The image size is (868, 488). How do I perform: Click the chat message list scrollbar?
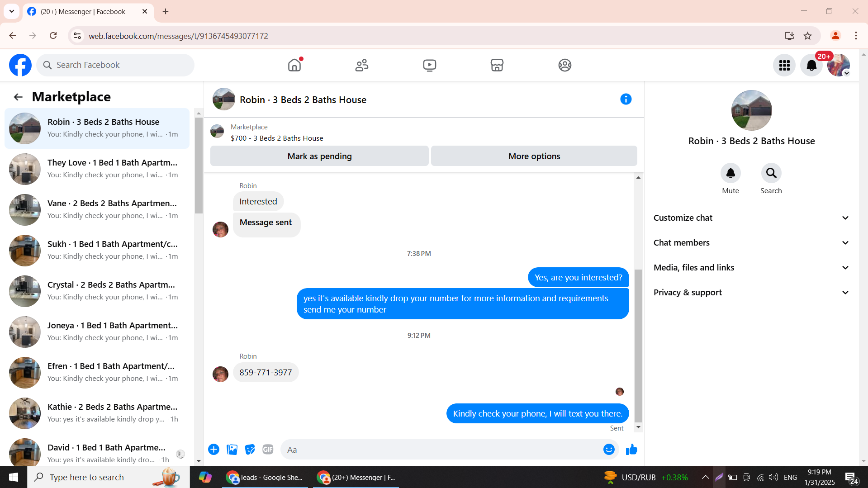(638, 346)
